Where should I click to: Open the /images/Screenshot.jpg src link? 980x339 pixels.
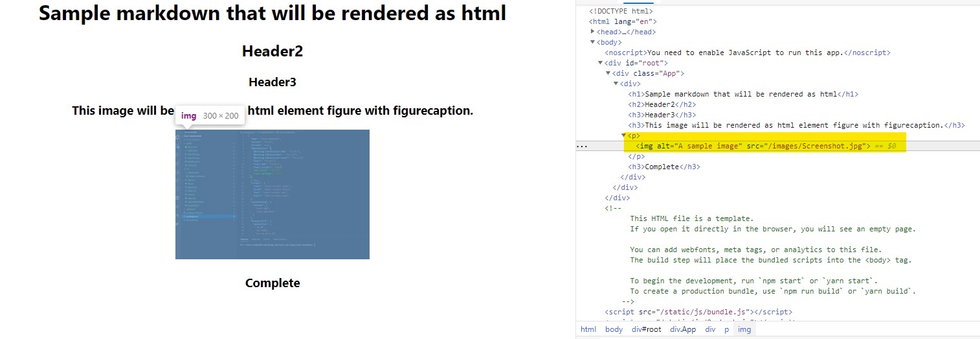click(814, 146)
